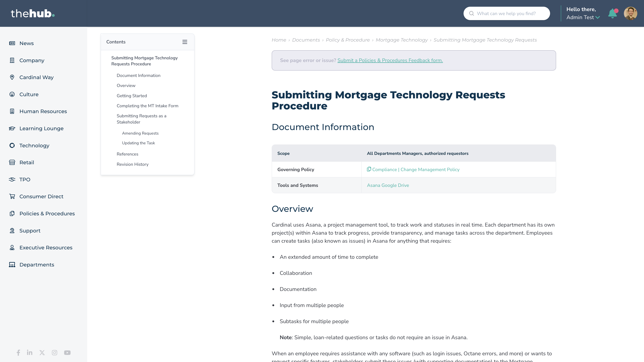644x362 pixels.
Task: Click thehub logo in header
Action: (33, 13)
